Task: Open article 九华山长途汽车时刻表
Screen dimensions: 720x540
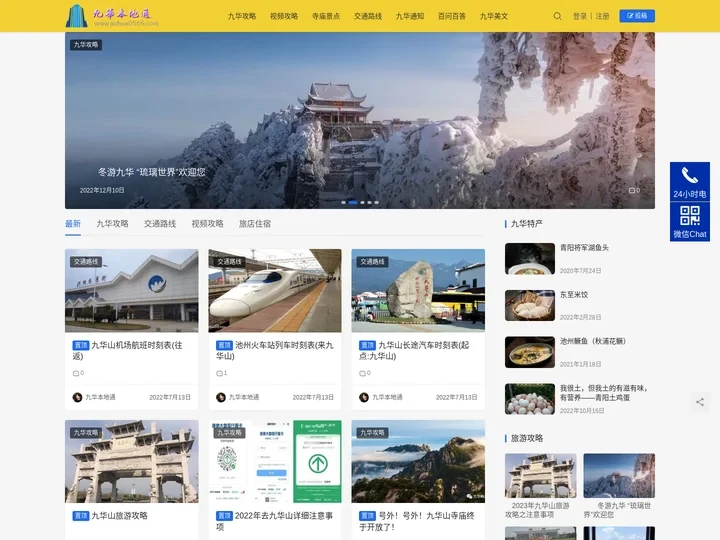Action: (x=414, y=350)
